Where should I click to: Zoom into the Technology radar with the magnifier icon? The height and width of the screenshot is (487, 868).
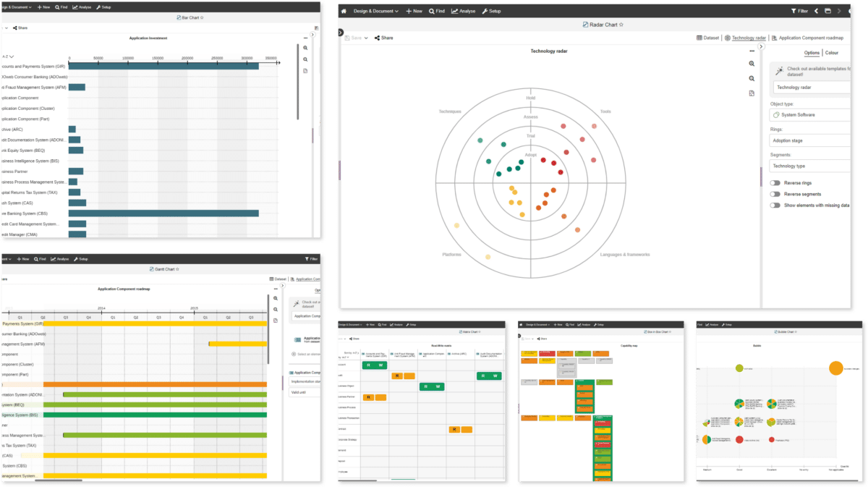[x=752, y=63]
